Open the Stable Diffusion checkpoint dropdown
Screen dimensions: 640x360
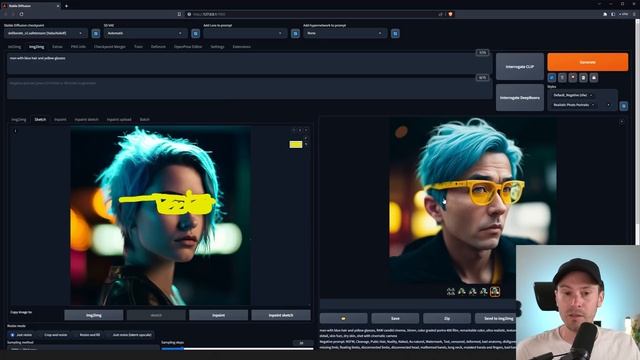pyautogui.click(x=46, y=33)
